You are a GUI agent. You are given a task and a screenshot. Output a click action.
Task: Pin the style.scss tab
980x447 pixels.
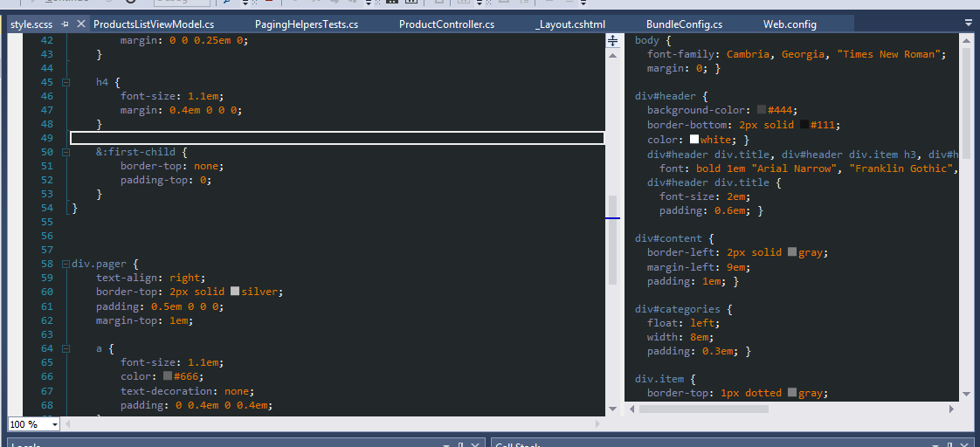tap(65, 24)
